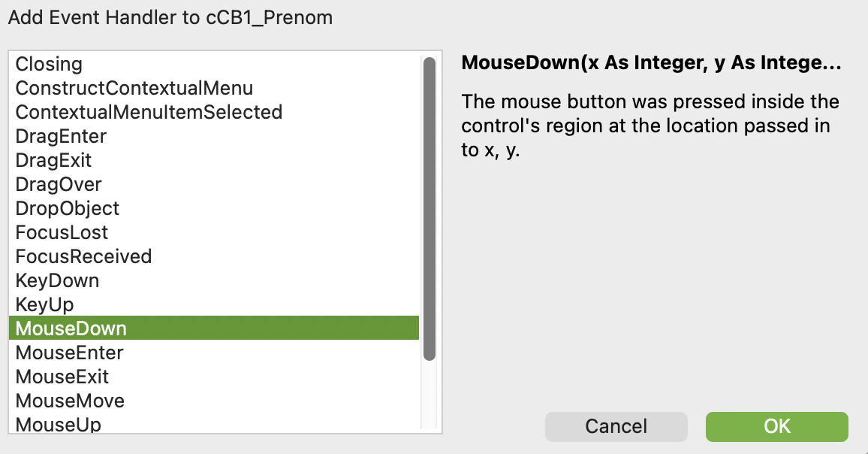Select the MouseUp event
The width and height of the screenshot is (868, 454).
[x=58, y=425]
